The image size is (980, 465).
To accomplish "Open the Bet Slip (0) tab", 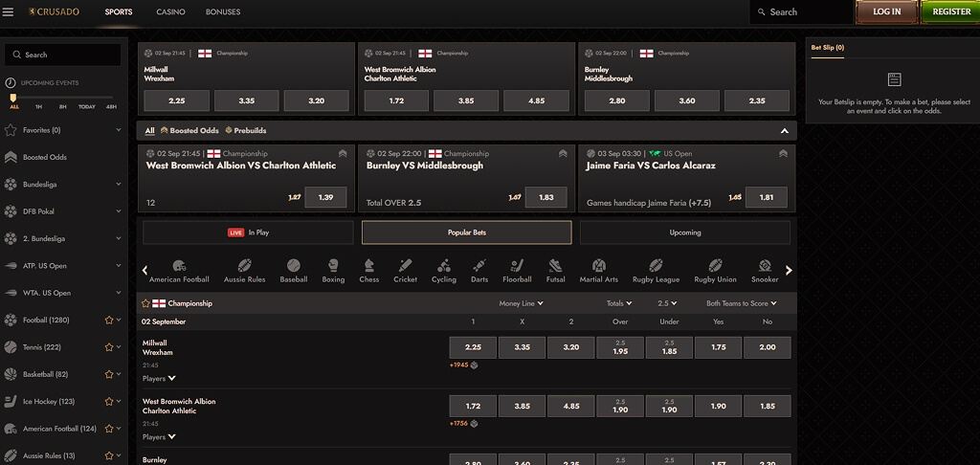I will pos(827,48).
